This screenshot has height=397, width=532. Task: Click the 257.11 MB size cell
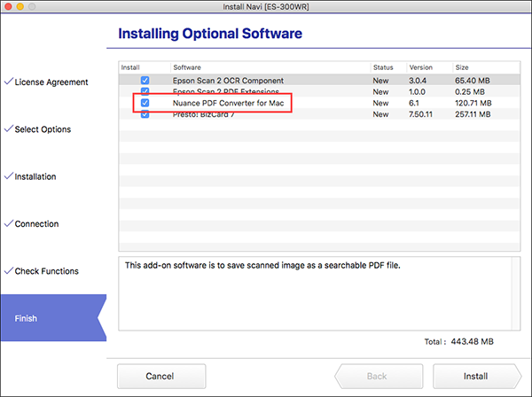473,114
